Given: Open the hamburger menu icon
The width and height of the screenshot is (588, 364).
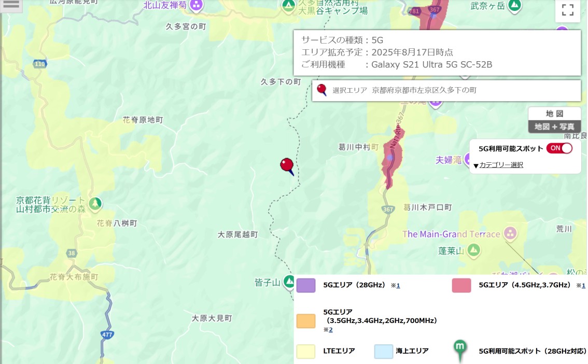Looking at the screenshot, I should click(x=11, y=5).
